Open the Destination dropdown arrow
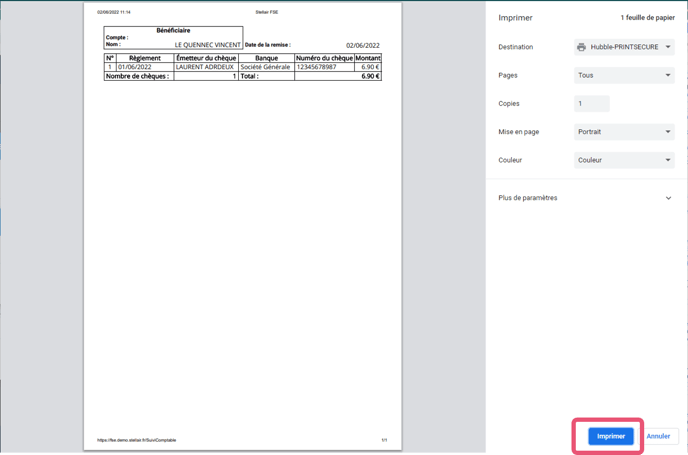This screenshot has width=688, height=455. pos(668,47)
